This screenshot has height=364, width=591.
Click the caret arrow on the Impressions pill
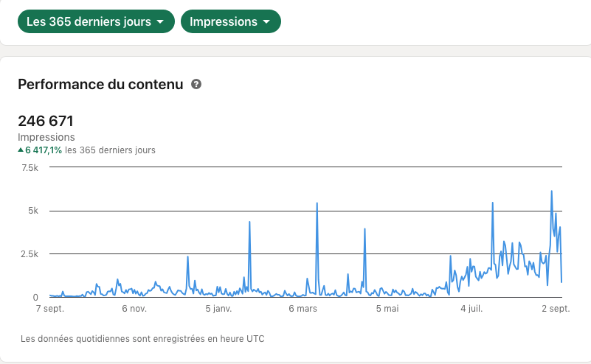pyautogui.click(x=266, y=21)
